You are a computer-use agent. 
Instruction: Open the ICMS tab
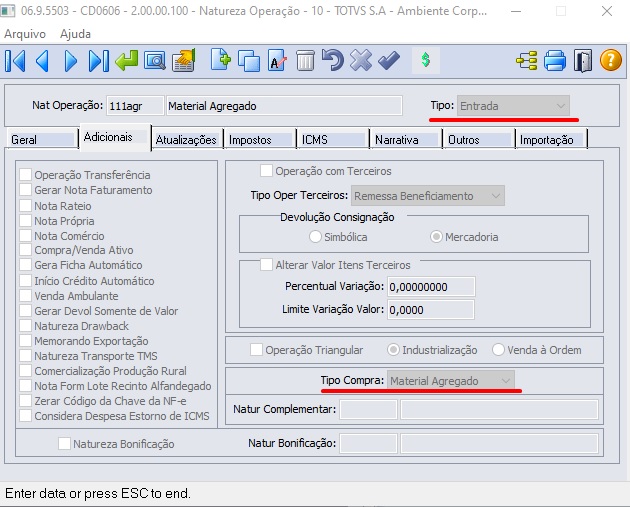(333, 139)
